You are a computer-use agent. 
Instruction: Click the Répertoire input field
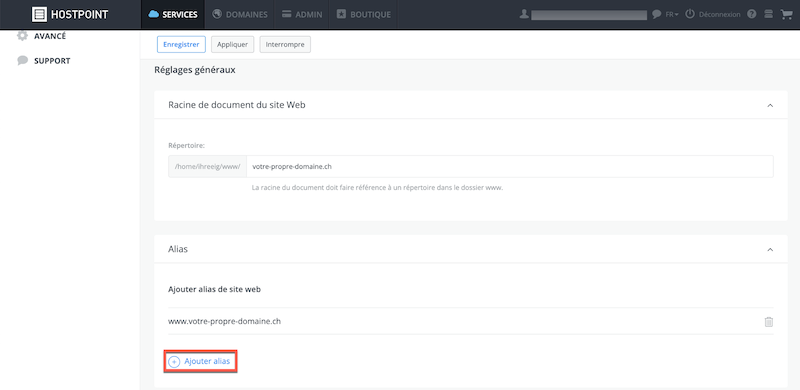510,166
